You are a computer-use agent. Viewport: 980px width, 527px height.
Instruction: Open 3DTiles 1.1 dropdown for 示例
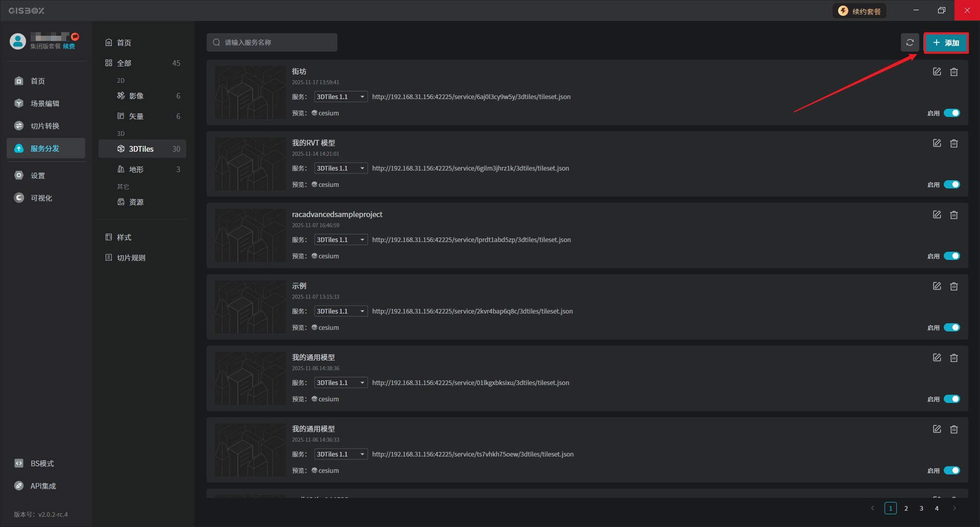point(340,312)
